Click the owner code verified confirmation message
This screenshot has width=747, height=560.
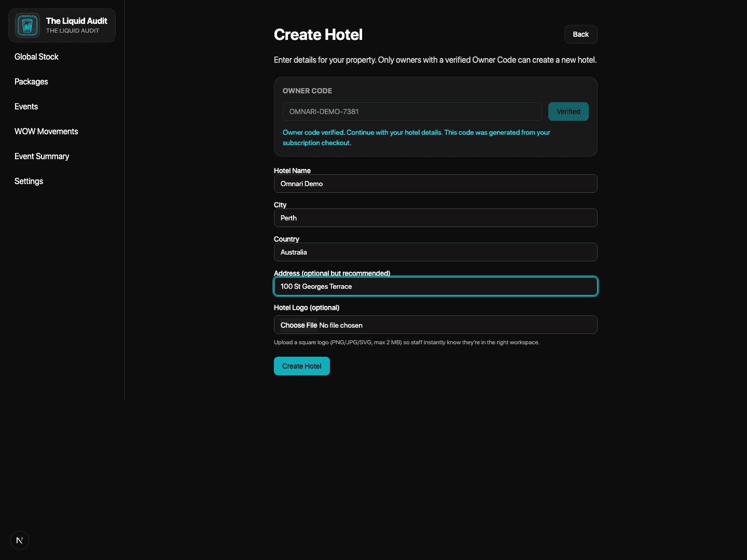[416, 137]
